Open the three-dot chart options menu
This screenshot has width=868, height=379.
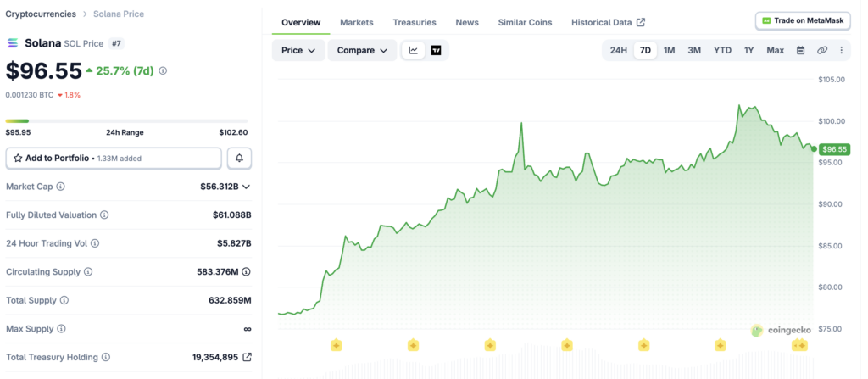(x=842, y=50)
